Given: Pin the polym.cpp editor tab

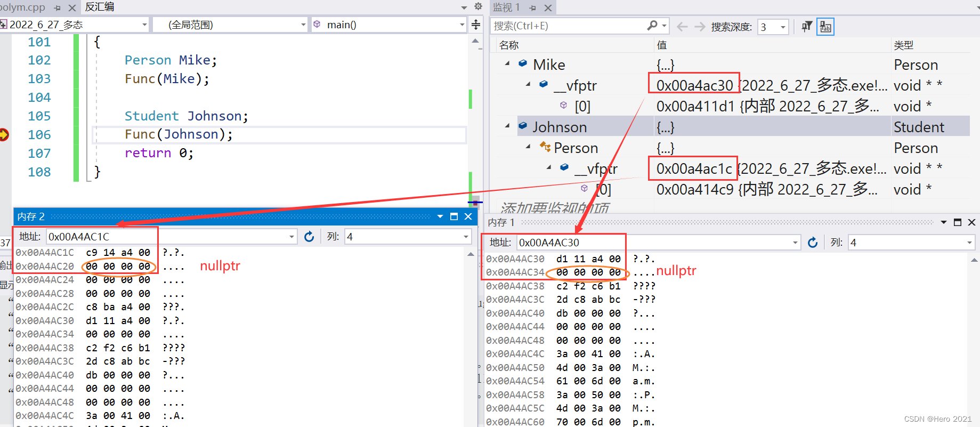Looking at the screenshot, I should (57, 8).
